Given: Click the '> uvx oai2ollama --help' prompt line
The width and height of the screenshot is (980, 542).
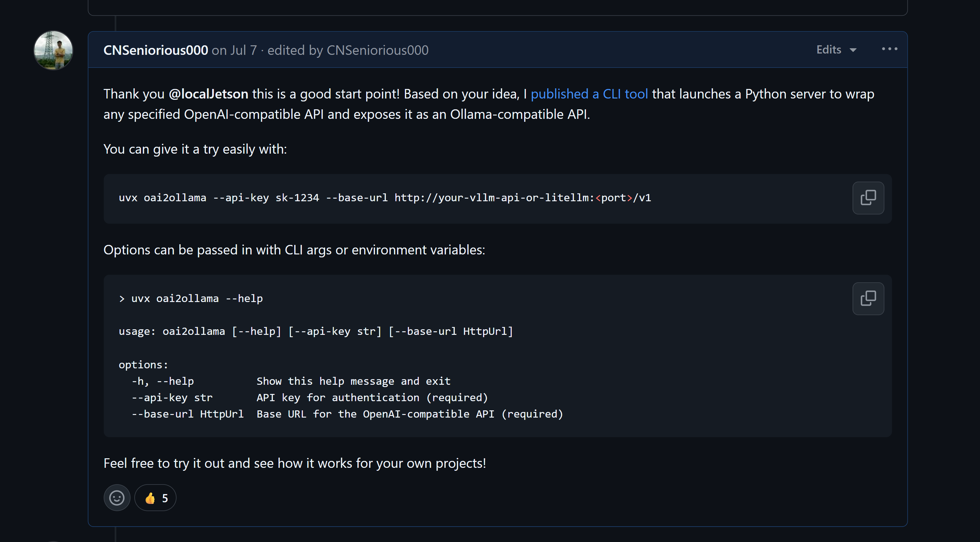Looking at the screenshot, I should 190,298.
